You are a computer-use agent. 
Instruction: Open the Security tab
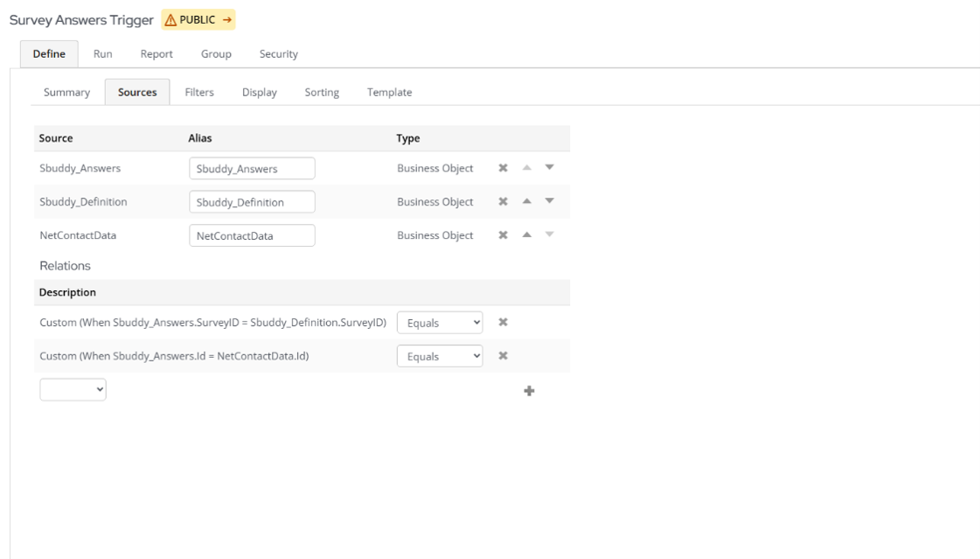point(279,53)
